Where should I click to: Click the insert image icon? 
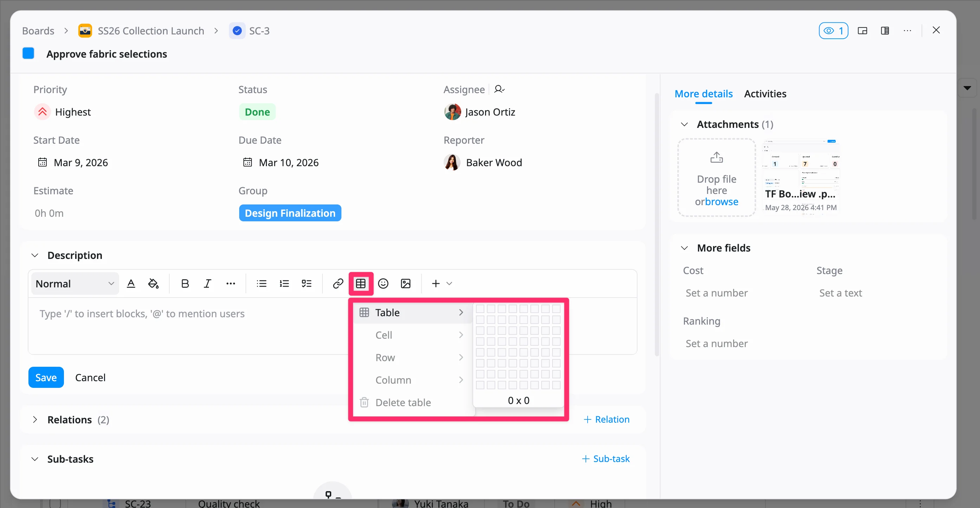point(406,284)
